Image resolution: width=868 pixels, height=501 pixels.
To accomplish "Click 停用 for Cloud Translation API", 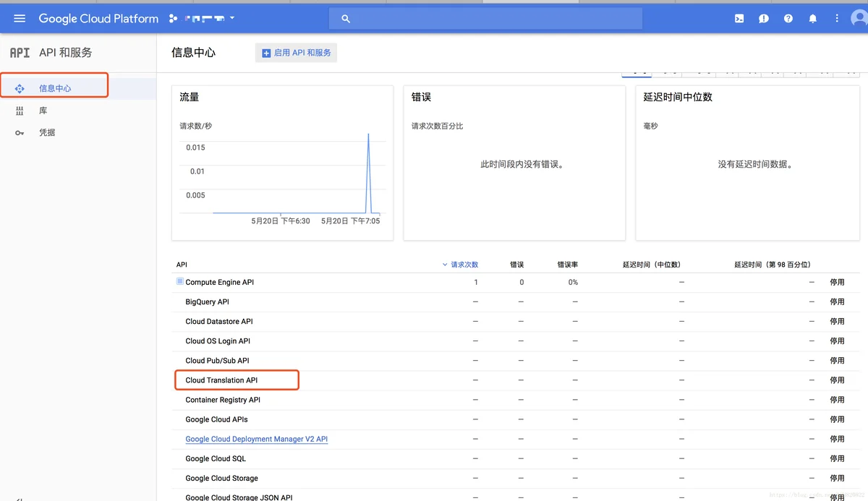I will coord(837,380).
